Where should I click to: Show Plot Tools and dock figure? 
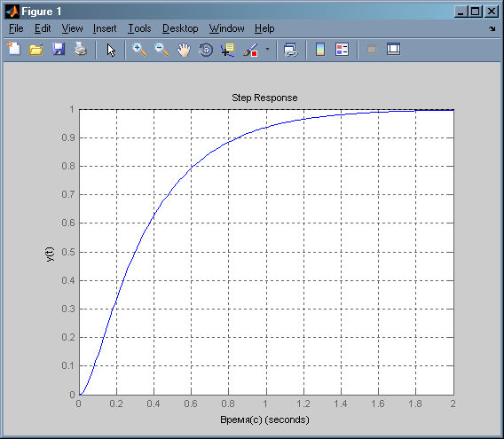(x=393, y=49)
